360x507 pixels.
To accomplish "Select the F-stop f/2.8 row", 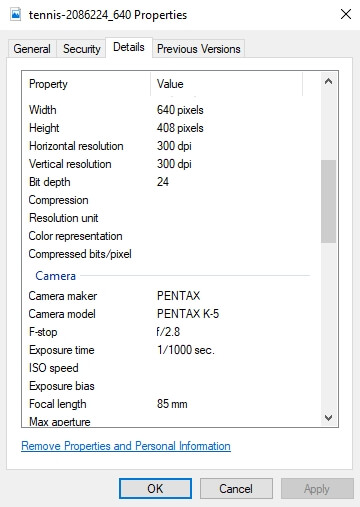I will click(169, 332).
